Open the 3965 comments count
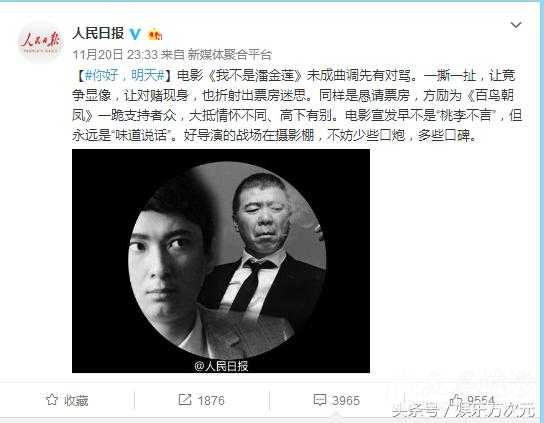This screenshot has width=544, height=423. coord(346,401)
